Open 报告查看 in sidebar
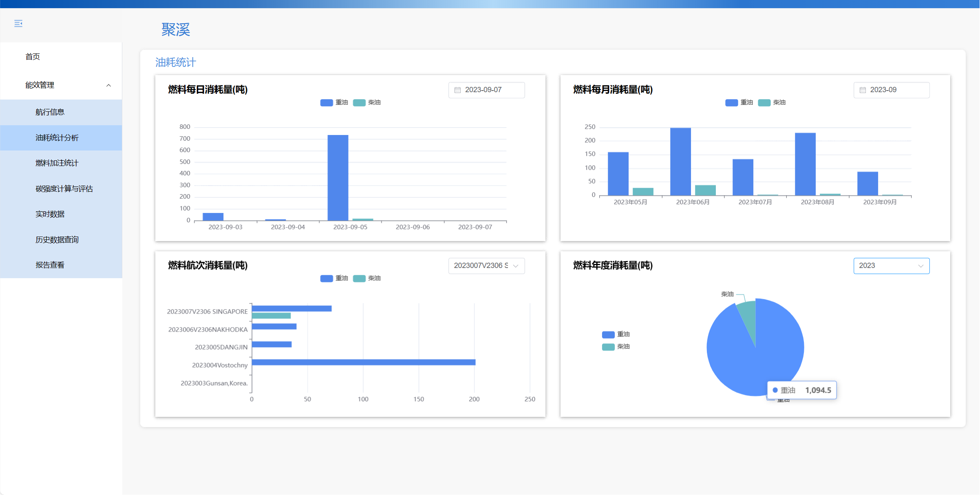 pos(50,265)
